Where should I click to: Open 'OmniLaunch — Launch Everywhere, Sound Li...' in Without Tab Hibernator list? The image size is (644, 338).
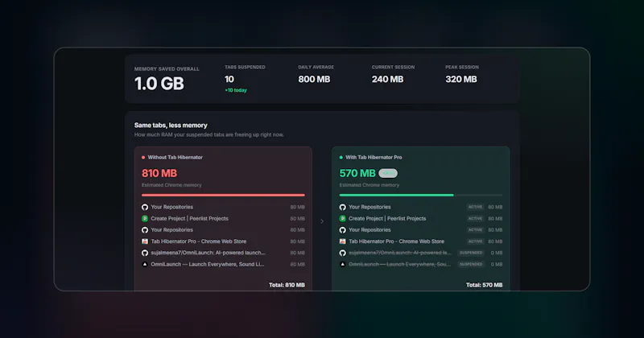pos(208,265)
